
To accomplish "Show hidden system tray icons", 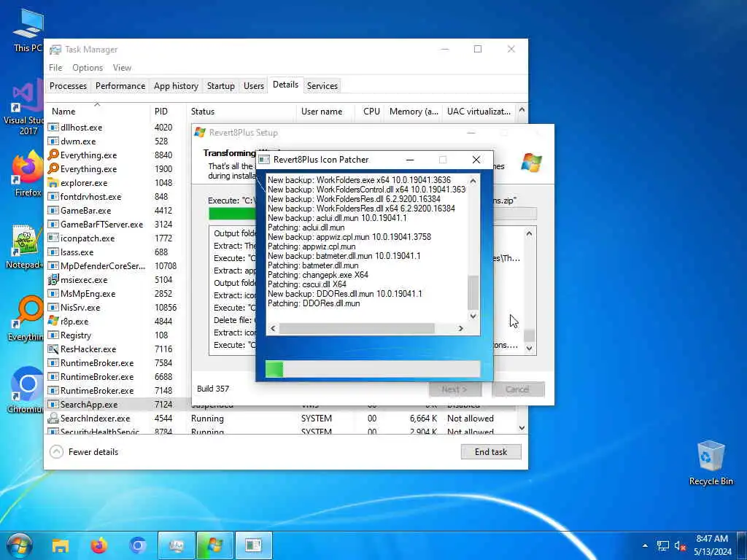I will pyautogui.click(x=645, y=545).
